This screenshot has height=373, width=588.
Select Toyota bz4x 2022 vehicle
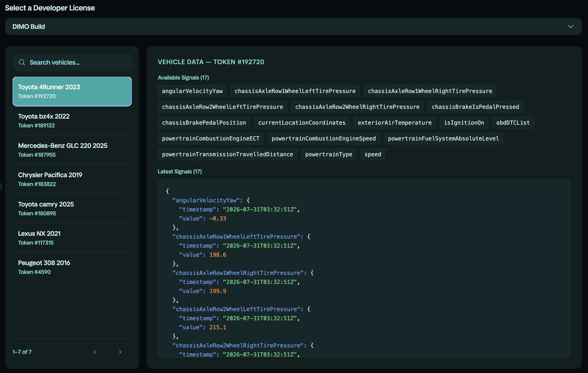(72, 121)
